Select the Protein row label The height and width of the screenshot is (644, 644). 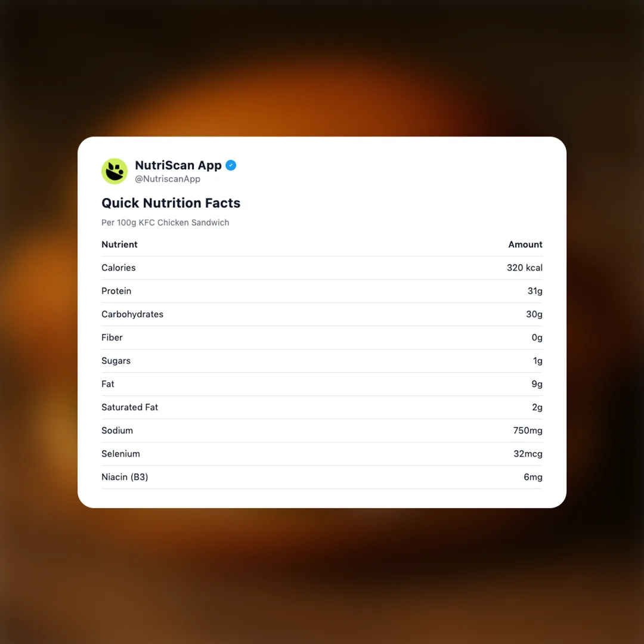point(116,291)
